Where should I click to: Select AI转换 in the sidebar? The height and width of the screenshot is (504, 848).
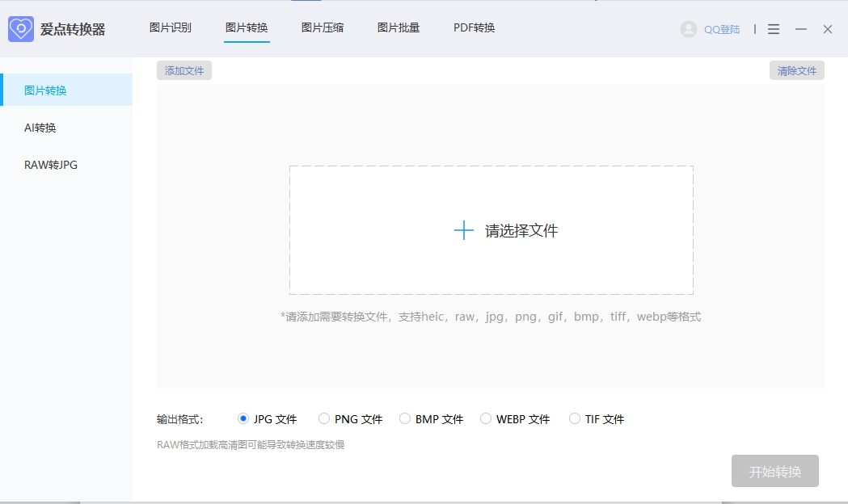point(40,128)
